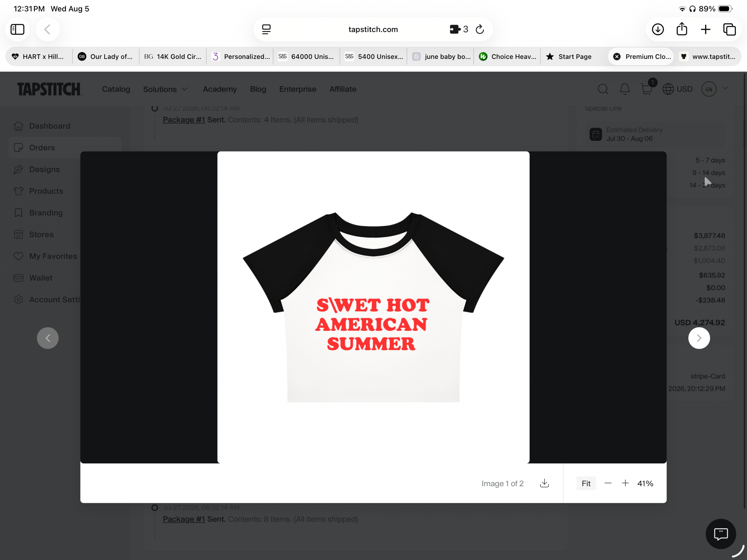Go to next image arrow
This screenshot has height=560, width=747.
[699, 338]
